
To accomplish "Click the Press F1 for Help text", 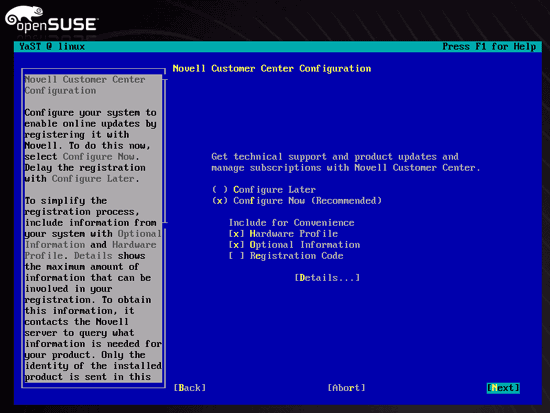I will 489,47.
